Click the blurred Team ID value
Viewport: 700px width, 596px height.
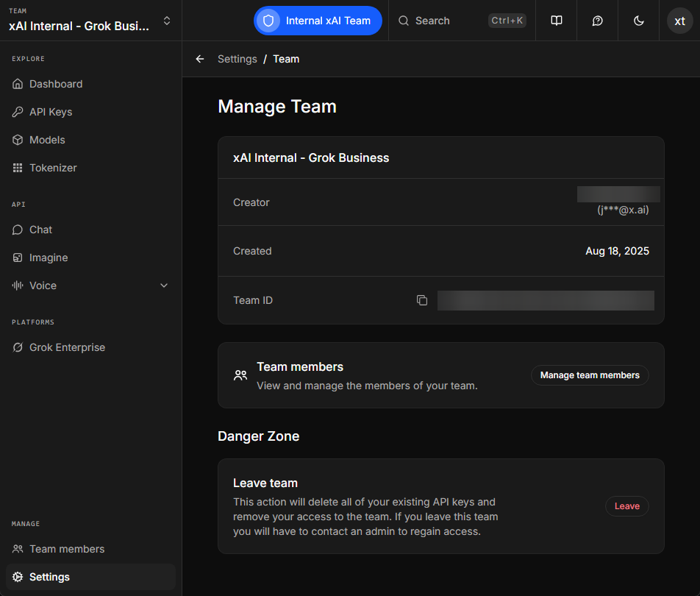click(x=546, y=300)
